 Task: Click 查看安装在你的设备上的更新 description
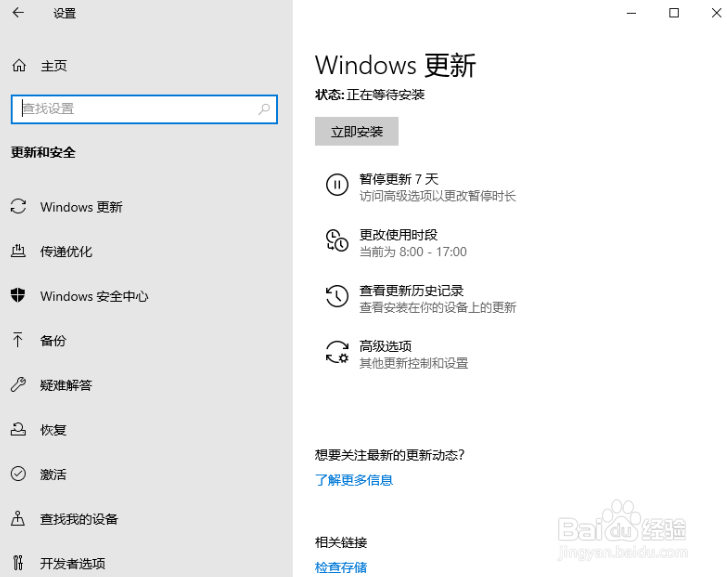click(x=438, y=308)
